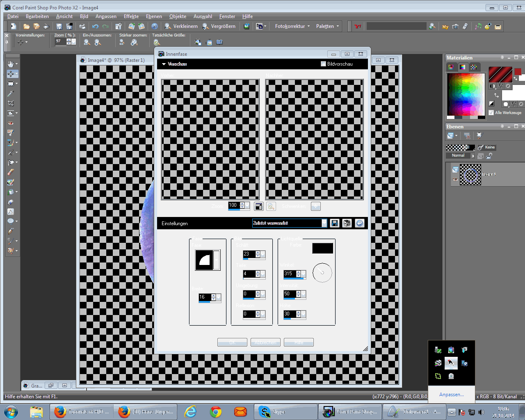The image size is (525, 420).
Task: Open the Effekte menu
Action: (x=131, y=16)
